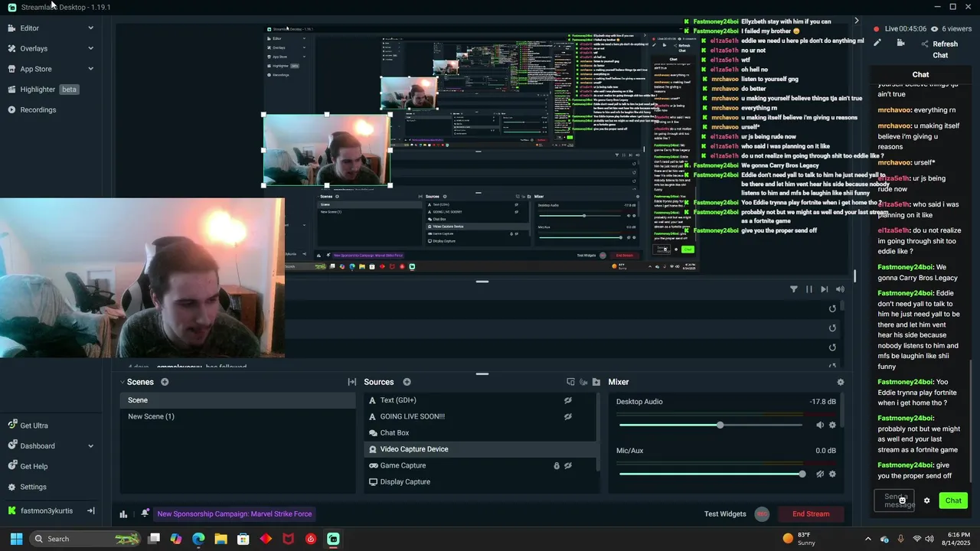Click Mic/Aux volume slider handle
The height and width of the screenshot is (551, 980).
pos(802,474)
